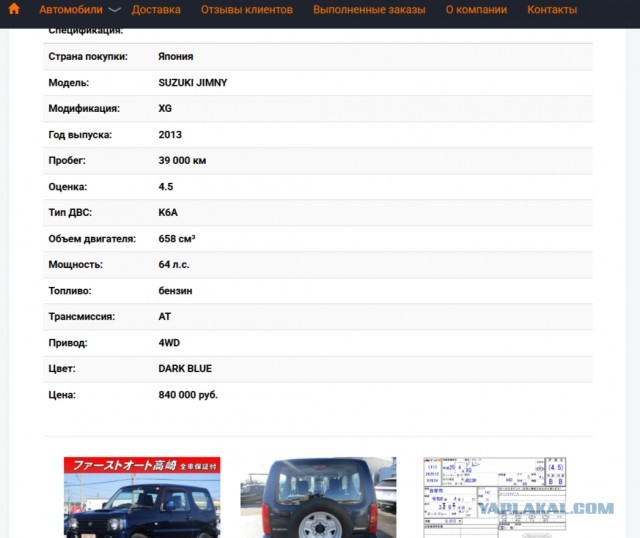Viewport: 640px width, 538px height.
Task: Click the drive value 4WD
Action: coord(169,342)
